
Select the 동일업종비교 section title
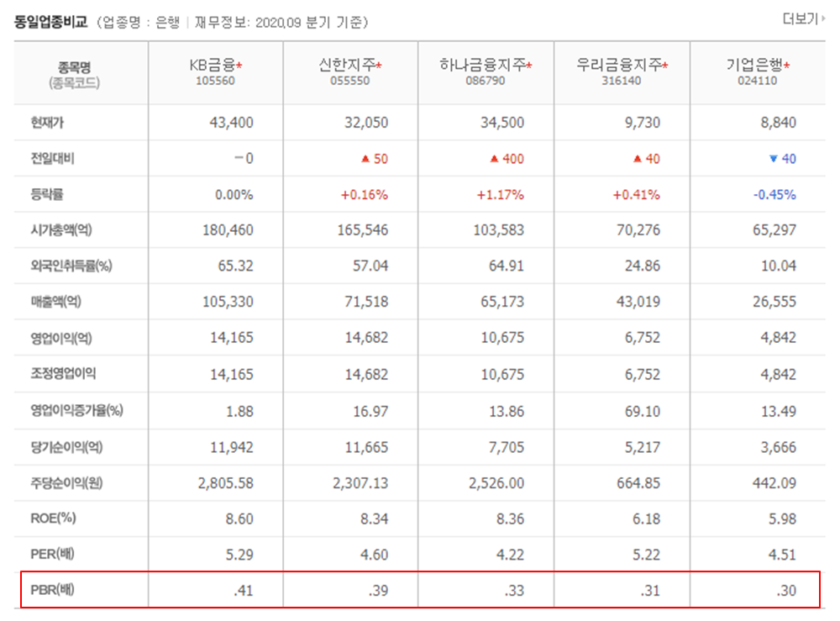[x=50, y=22]
